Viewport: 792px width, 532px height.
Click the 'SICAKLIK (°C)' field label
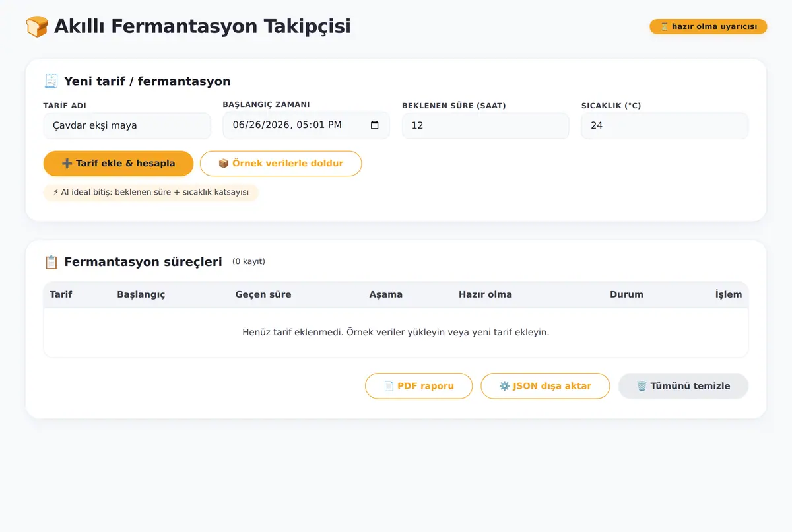pyautogui.click(x=611, y=106)
